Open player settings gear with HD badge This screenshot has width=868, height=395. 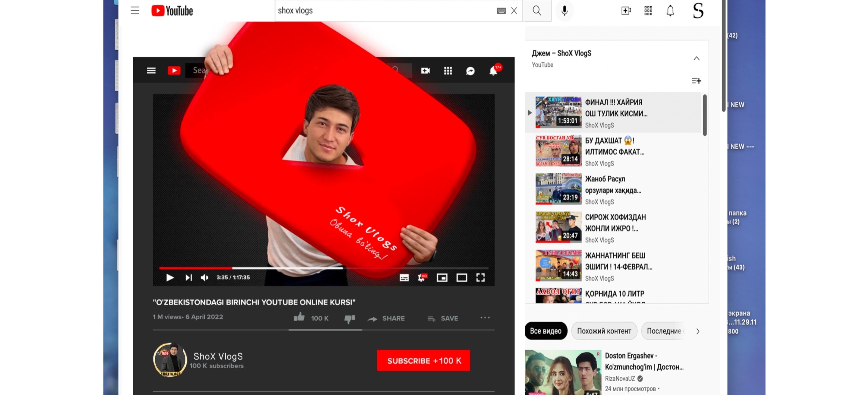tap(422, 277)
